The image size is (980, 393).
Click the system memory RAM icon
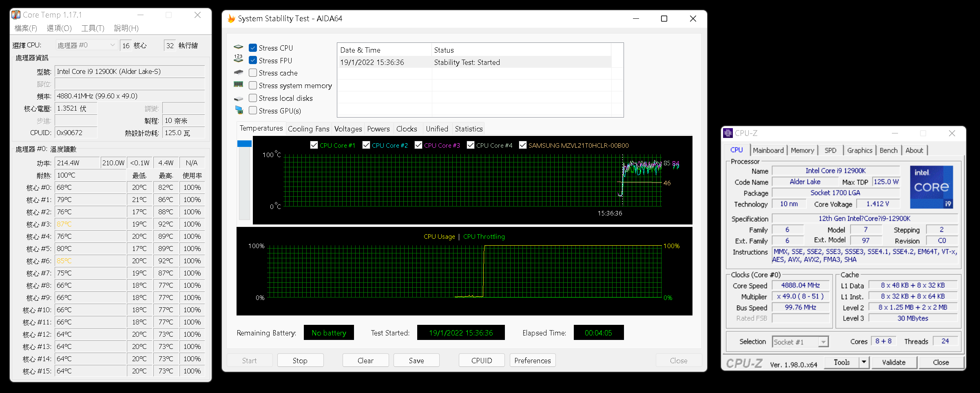[239, 84]
